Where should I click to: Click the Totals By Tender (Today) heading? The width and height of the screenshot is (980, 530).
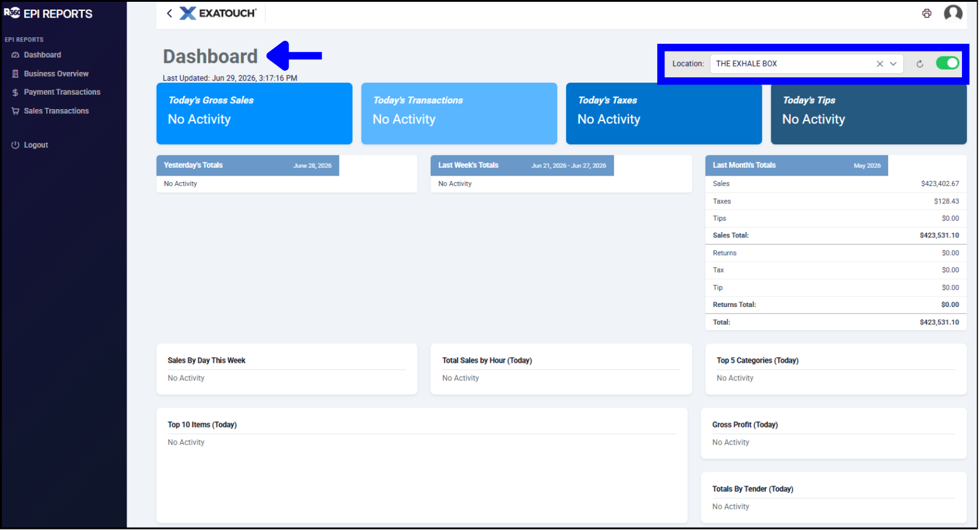(753, 489)
